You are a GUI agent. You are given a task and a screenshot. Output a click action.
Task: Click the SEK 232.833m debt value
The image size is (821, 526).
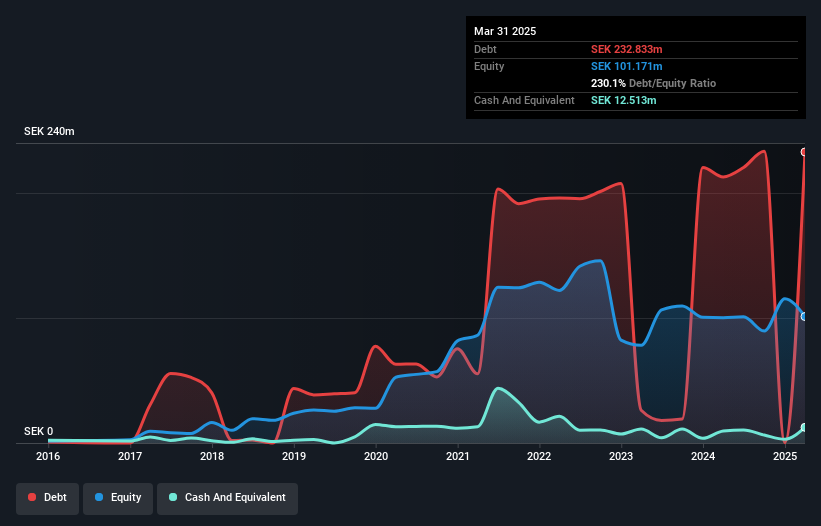pyautogui.click(x=627, y=49)
